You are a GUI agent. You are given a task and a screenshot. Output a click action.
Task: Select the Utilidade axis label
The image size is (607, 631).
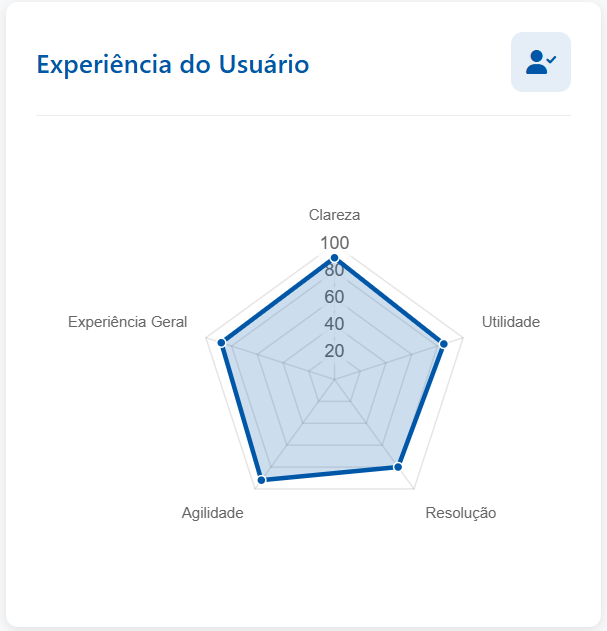tap(510, 322)
